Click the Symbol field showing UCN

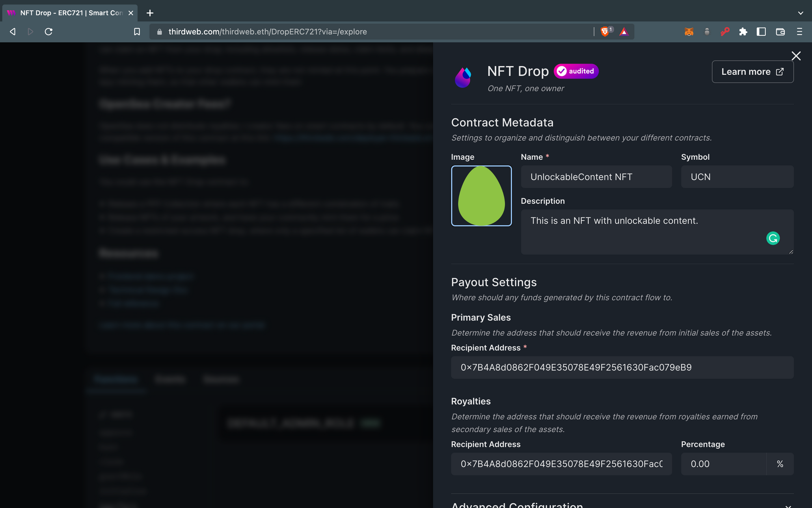tap(736, 176)
